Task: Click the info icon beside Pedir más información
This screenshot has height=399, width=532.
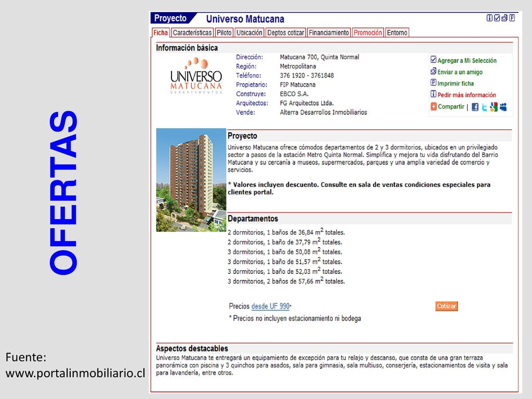Action: 433,94
